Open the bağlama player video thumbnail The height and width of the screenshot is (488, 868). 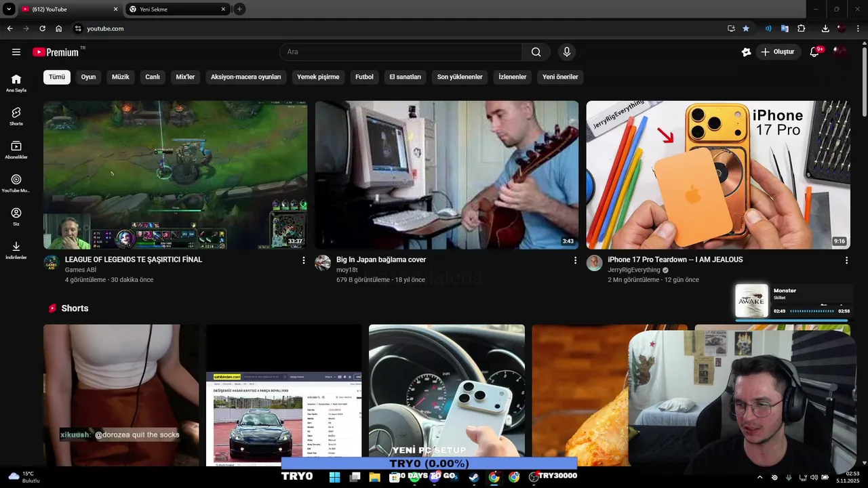pyautogui.click(x=447, y=175)
